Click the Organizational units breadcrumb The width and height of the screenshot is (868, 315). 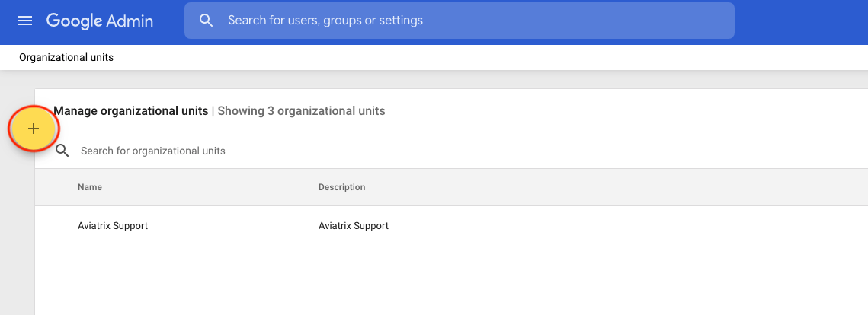point(66,58)
